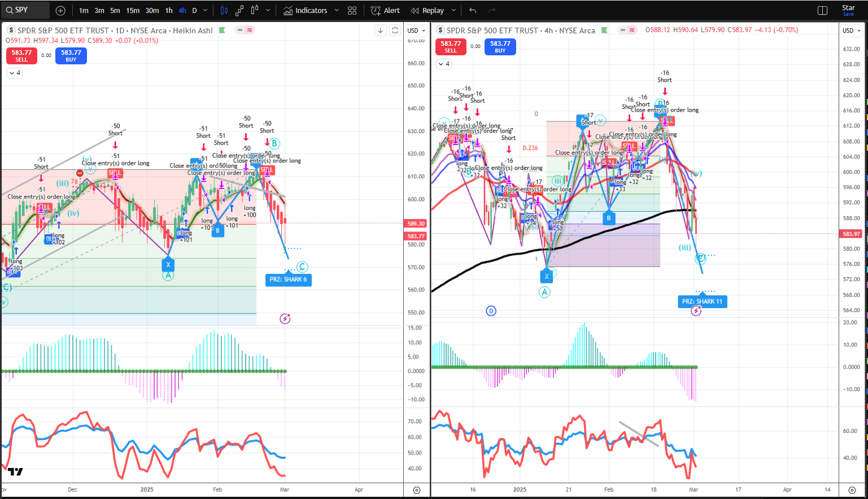Select the 3m timeframe

pos(99,10)
